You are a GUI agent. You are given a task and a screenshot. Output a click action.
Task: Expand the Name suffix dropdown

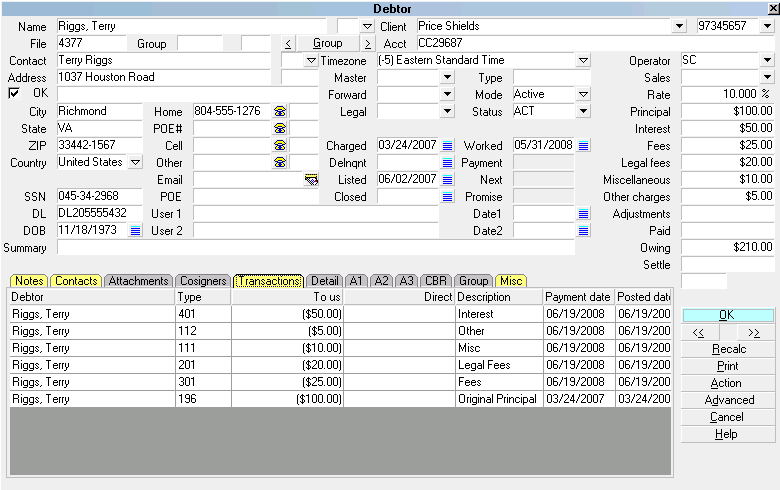coord(367,26)
